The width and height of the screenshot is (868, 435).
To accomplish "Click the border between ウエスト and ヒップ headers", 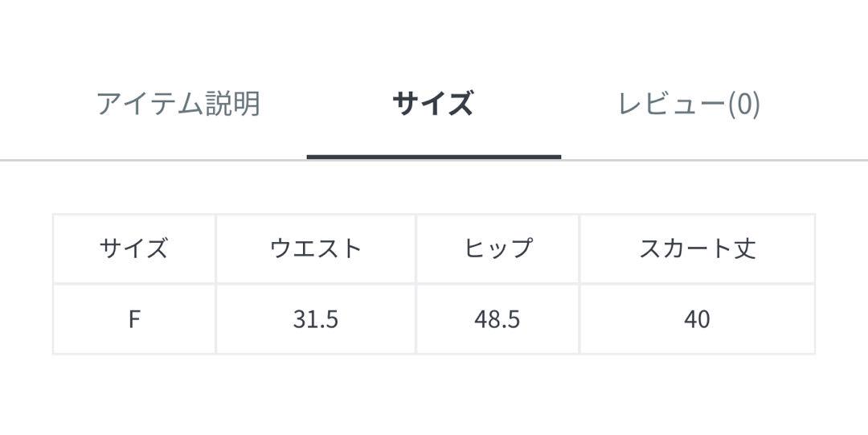I will point(416,248).
